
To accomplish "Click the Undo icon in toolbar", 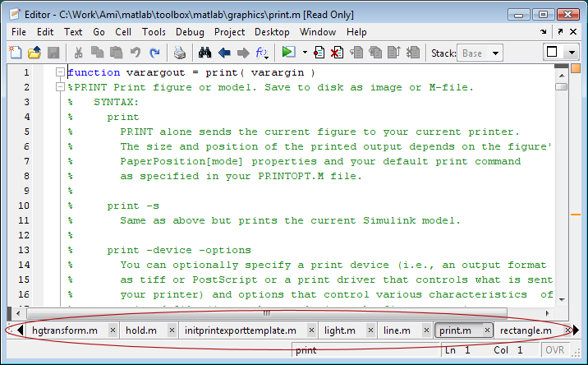I will (135, 53).
